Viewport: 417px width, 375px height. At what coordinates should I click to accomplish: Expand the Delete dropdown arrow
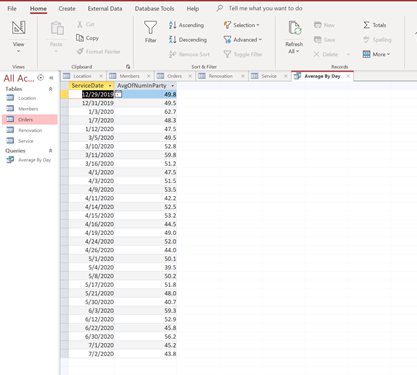pyautogui.click(x=348, y=54)
